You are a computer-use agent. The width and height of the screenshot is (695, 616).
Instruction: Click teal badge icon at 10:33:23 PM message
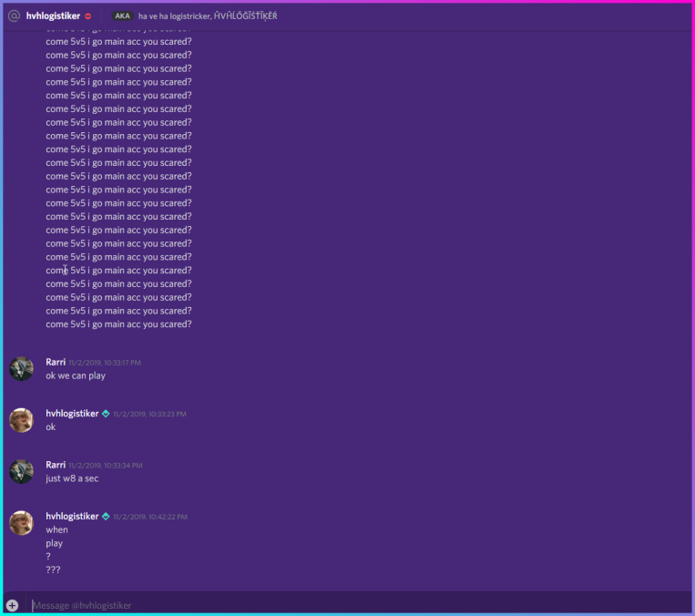(106, 414)
